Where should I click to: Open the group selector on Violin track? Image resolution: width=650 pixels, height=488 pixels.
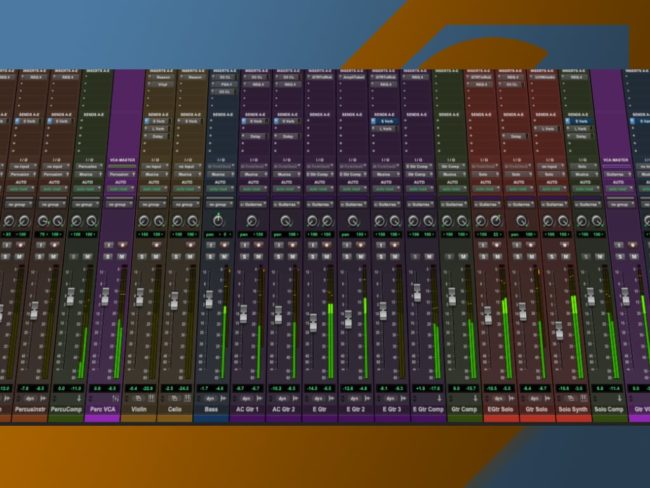[x=151, y=204]
